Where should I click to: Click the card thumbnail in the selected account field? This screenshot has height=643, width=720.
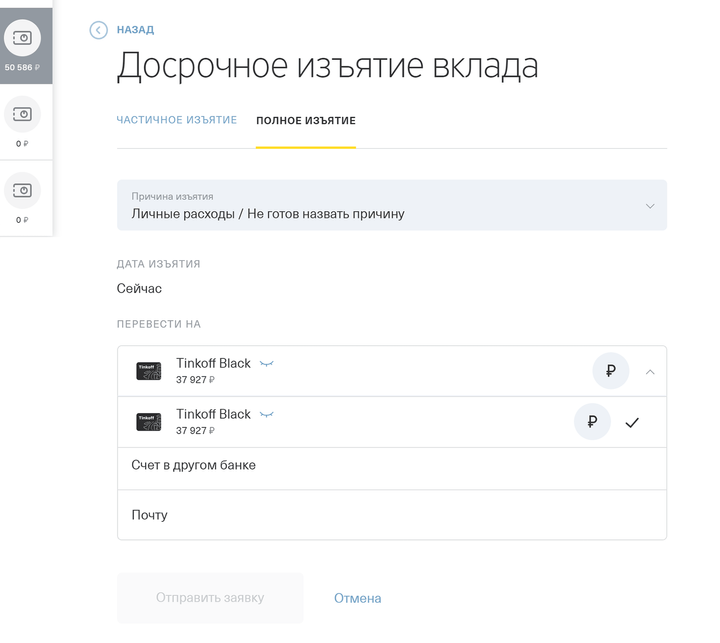tap(148, 371)
